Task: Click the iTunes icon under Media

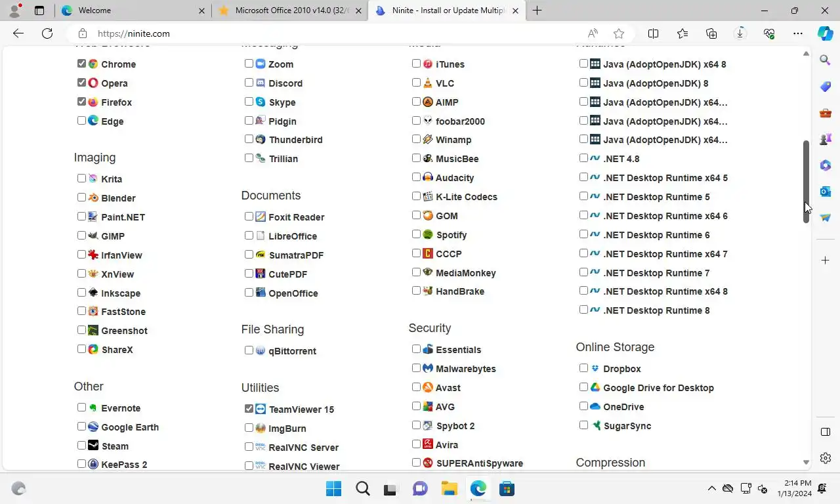Action: 428,64
